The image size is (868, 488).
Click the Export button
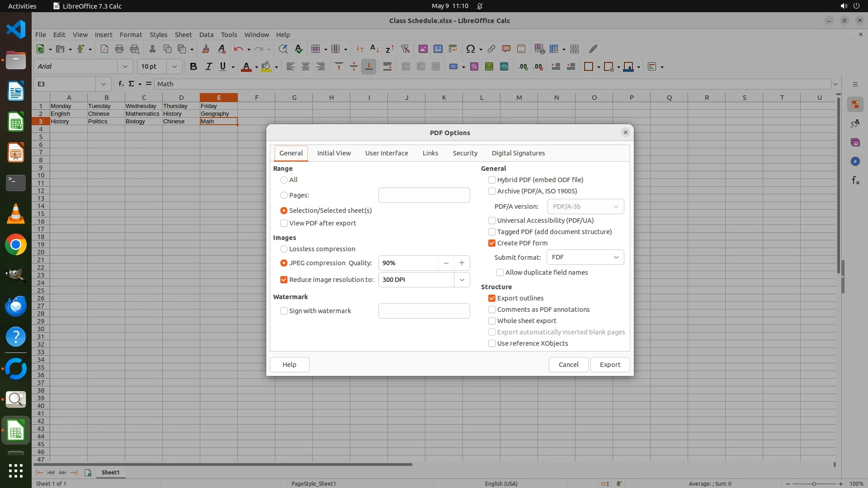[610, 365]
